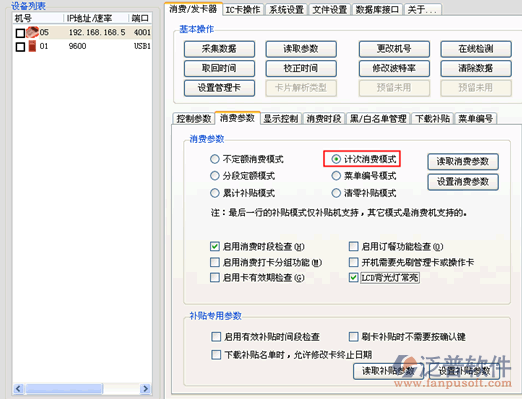Image resolution: width=522 pixels, height=399 pixels.
Task: Click the 采集数据 button
Action: click(219, 49)
